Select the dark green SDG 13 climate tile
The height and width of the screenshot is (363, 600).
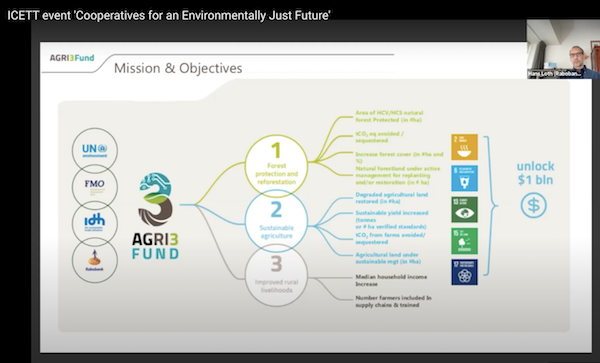click(x=464, y=210)
